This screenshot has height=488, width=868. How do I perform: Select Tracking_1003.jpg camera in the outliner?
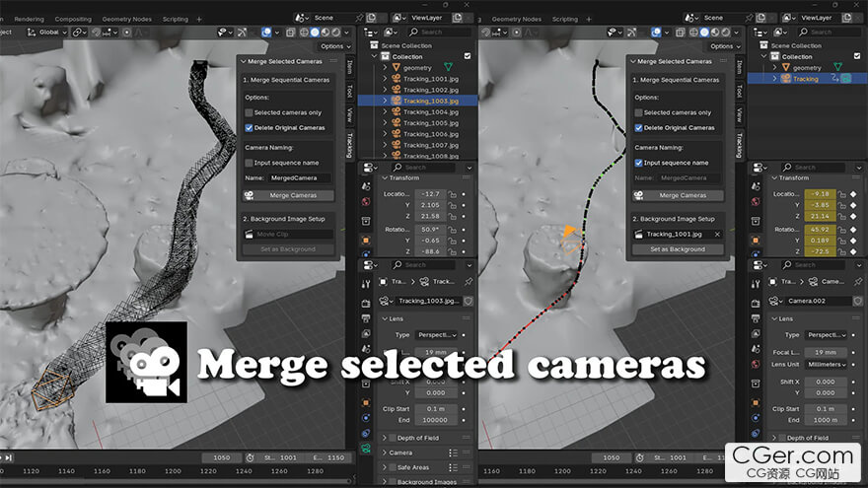[423, 101]
